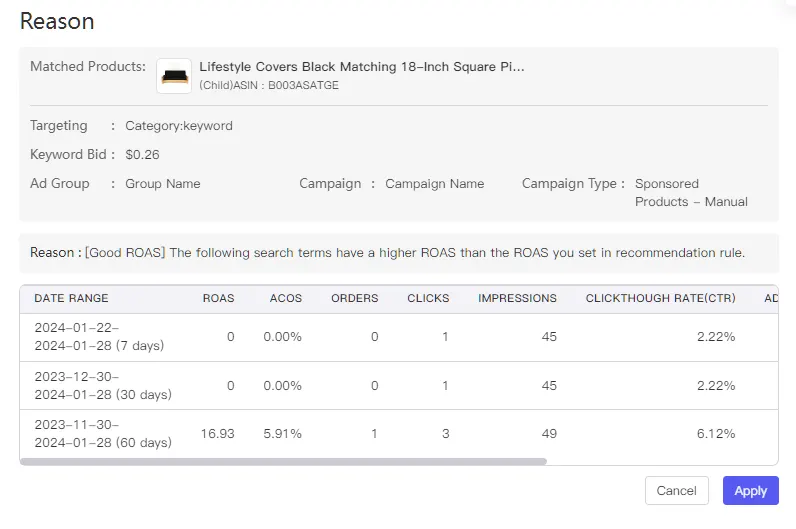796x529 pixels.
Task: Click the 45 impressions in 30 days row
Action: [549, 385]
